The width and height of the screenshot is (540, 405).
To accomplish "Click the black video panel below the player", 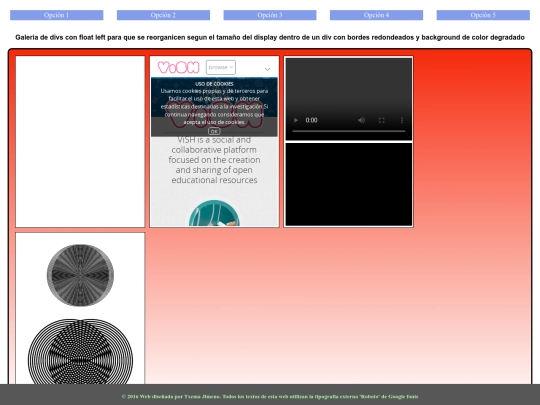I will click(x=349, y=184).
